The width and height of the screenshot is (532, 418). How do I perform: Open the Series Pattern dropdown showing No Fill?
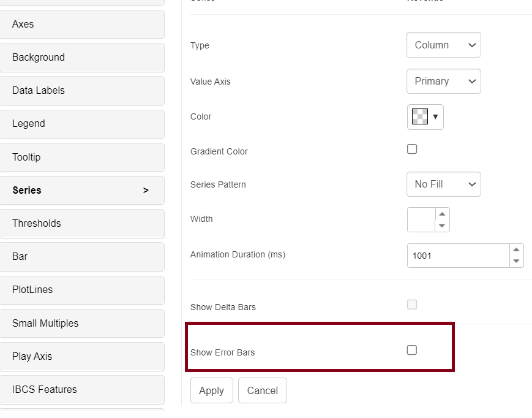coord(443,184)
